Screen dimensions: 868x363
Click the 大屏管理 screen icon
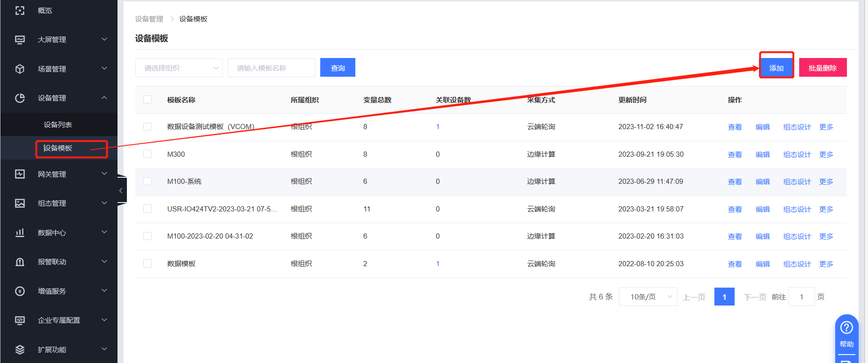(20, 40)
